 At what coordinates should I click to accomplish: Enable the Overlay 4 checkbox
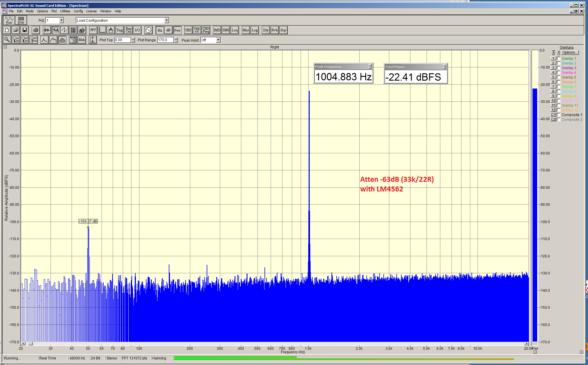[x=559, y=72]
